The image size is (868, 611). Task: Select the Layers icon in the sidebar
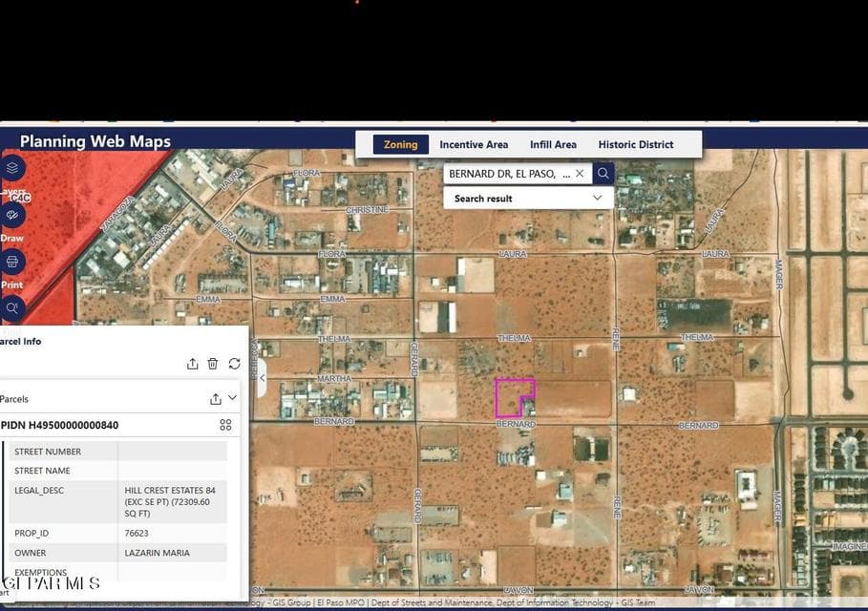click(x=12, y=166)
